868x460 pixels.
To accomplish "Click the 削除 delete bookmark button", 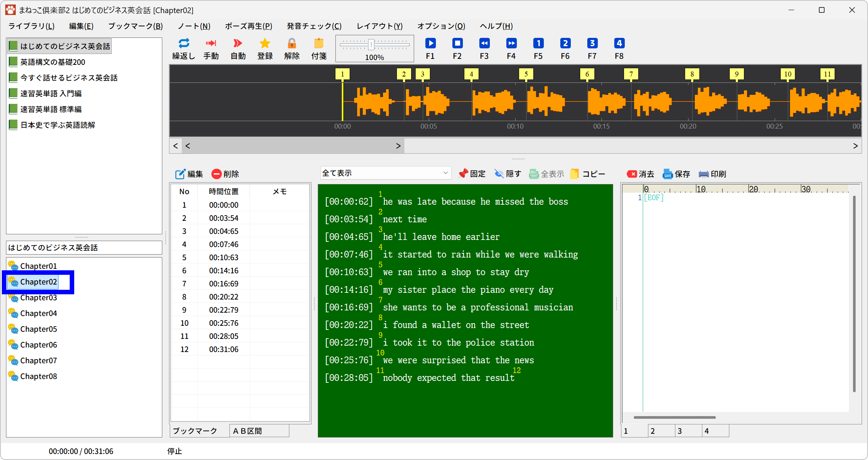I will (225, 174).
